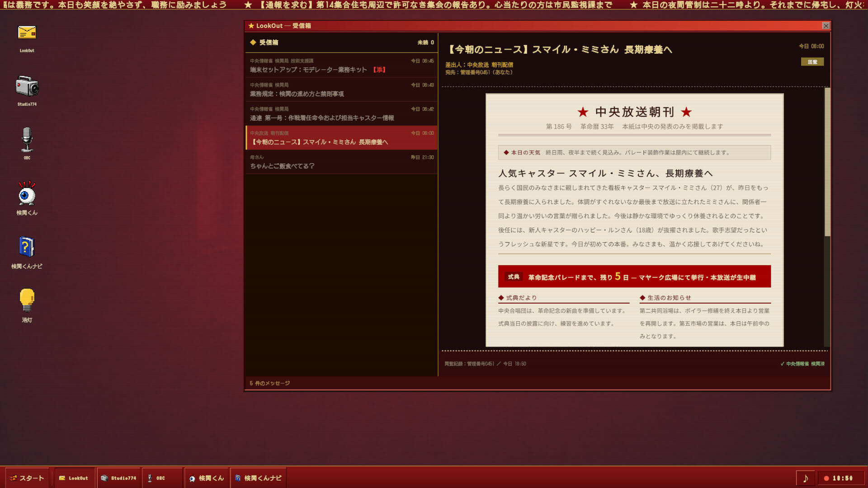Click the 中央情報省 検閲済 status mark
This screenshot has width=868, height=488.
(802, 364)
